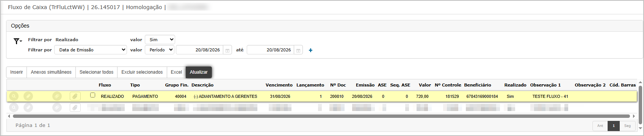Viewport: 644px width, 136px height.
Task: Add another filter with the blue plus icon
Action: click(310, 50)
